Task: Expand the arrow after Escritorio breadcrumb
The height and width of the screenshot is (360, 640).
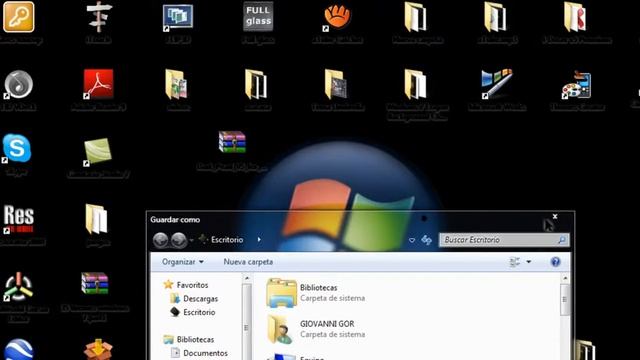Action: click(259, 240)
